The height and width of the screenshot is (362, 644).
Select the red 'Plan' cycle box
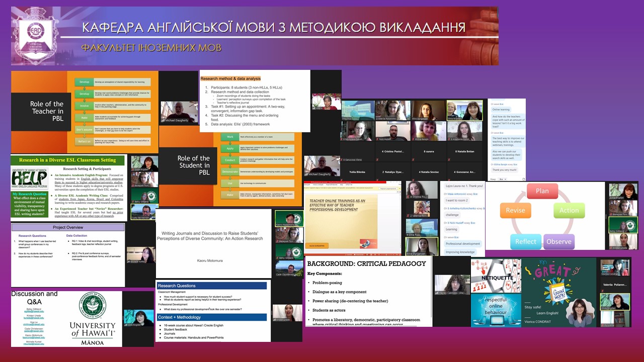[542, 191]
